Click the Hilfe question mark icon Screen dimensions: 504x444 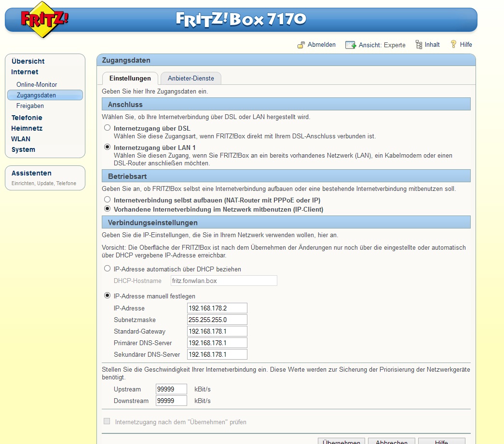pos(453,44)
